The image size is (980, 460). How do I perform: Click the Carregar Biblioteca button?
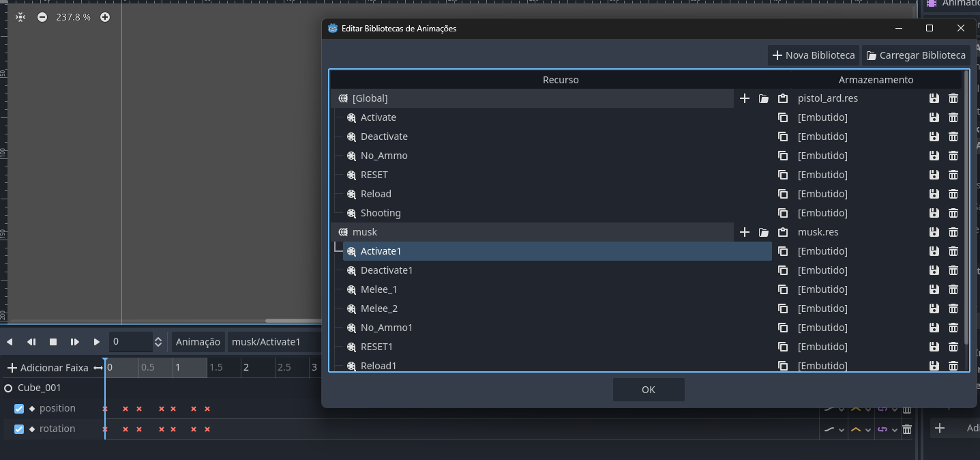pos(916,55)
